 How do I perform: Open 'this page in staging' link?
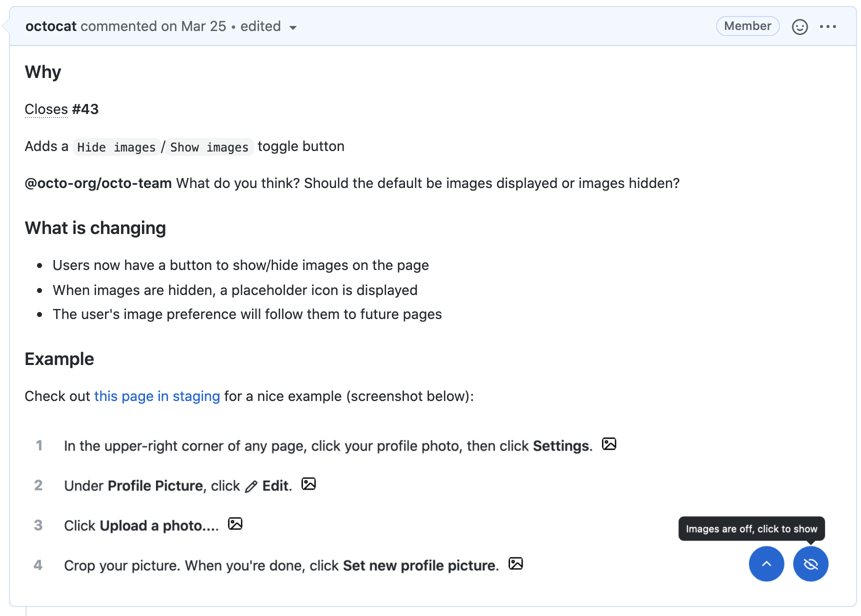pyautogui.click(x=157, y=396)
